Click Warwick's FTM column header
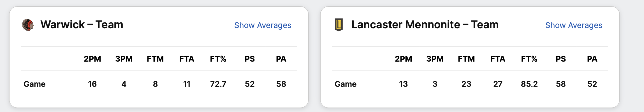 pos(155,59)
